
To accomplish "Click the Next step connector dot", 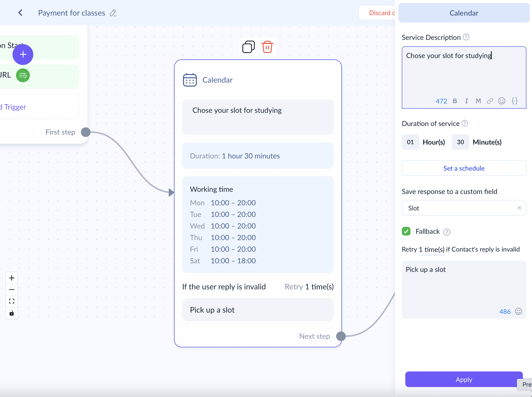I will pos(341,336).
